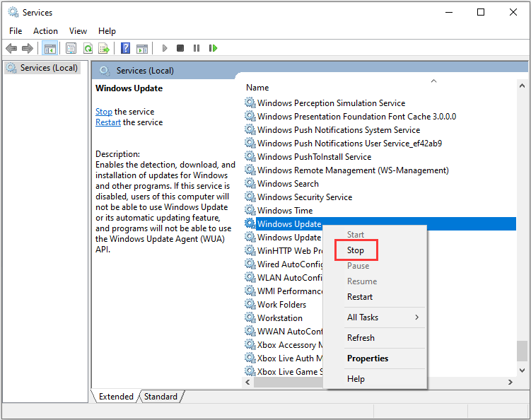Click gear icon of Wired AutoConfig row

coord(250,264)
